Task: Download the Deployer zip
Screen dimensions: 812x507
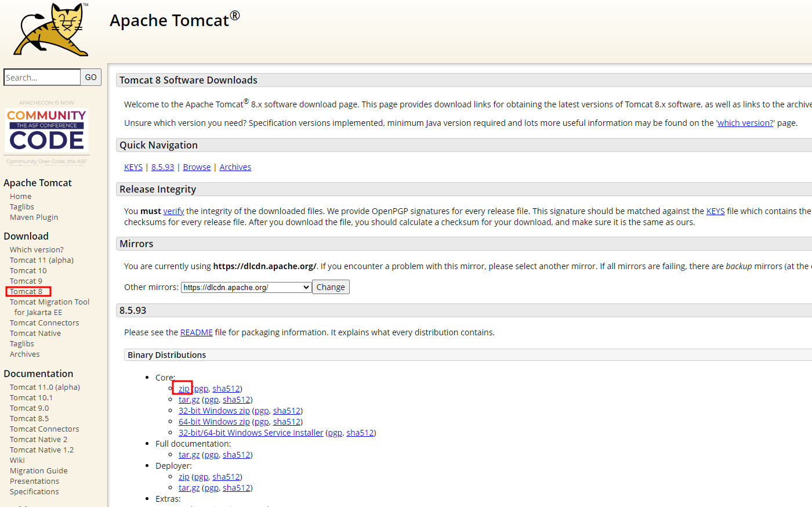Action: click(x=184, y=477)
